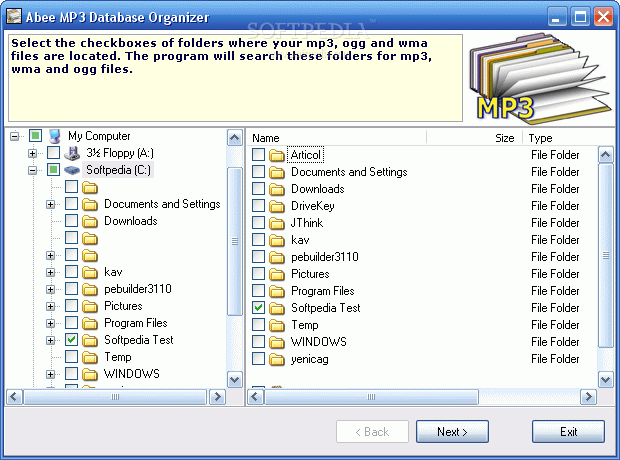Expand the Pictures tree node
The height and width of the screenshot is (460, 620).
pyautogui.click(x=50, y=307)
